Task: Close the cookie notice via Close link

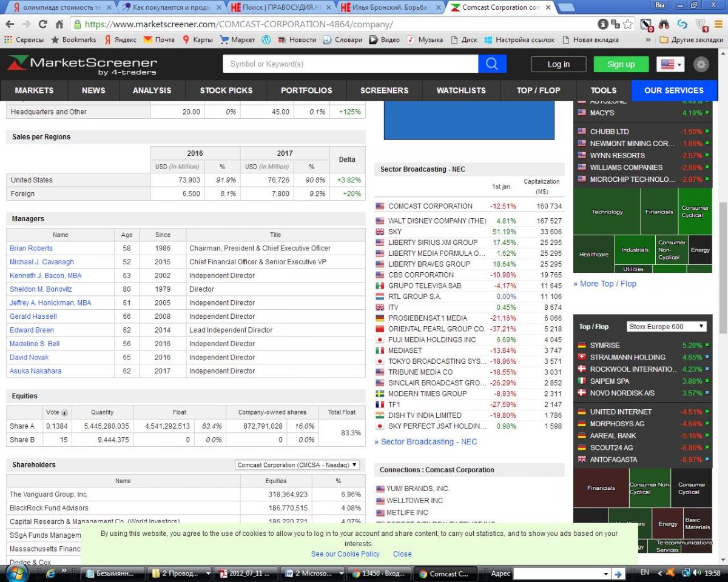Action: [402, 554]
